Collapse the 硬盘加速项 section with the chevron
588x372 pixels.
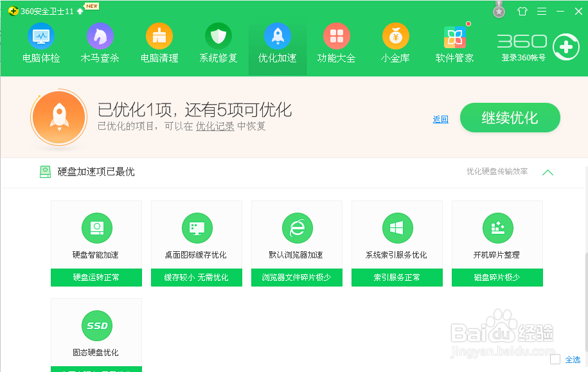point(548,172)
